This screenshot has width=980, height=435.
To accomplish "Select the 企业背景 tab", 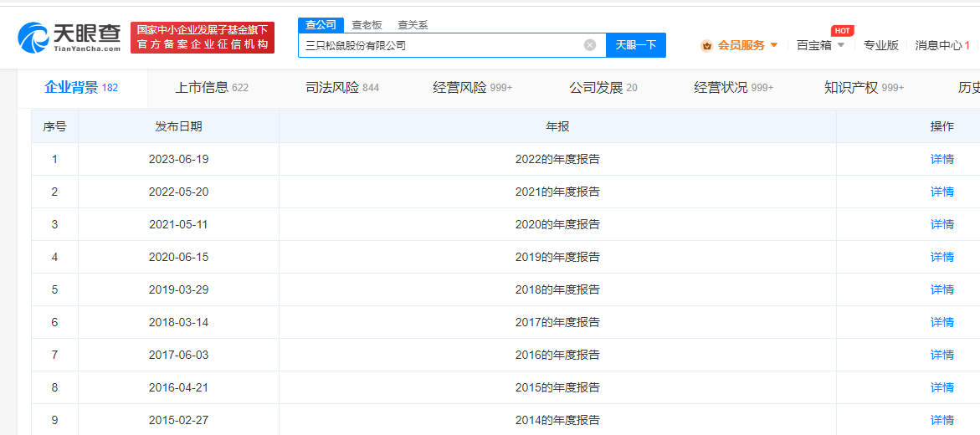I will tap(81, 88).
